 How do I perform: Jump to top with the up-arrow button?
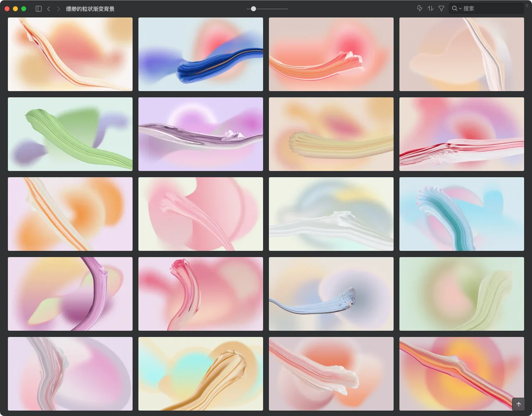[x=518, y=404]
